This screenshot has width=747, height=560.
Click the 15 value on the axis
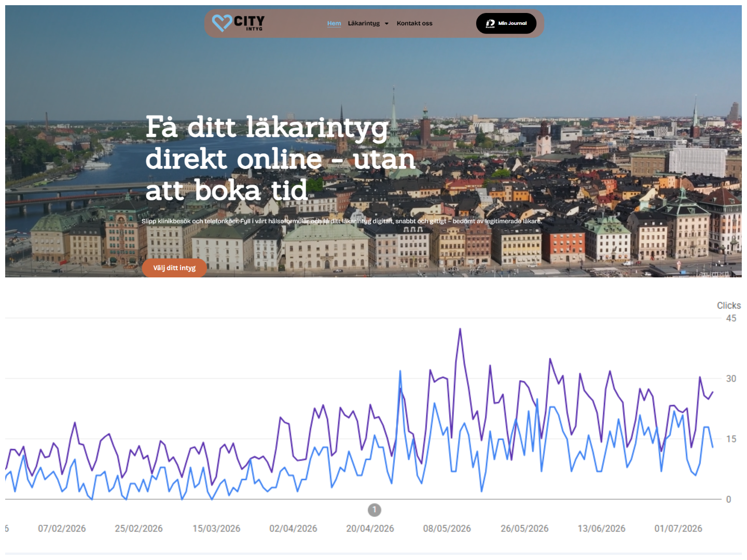click(731, 439)
